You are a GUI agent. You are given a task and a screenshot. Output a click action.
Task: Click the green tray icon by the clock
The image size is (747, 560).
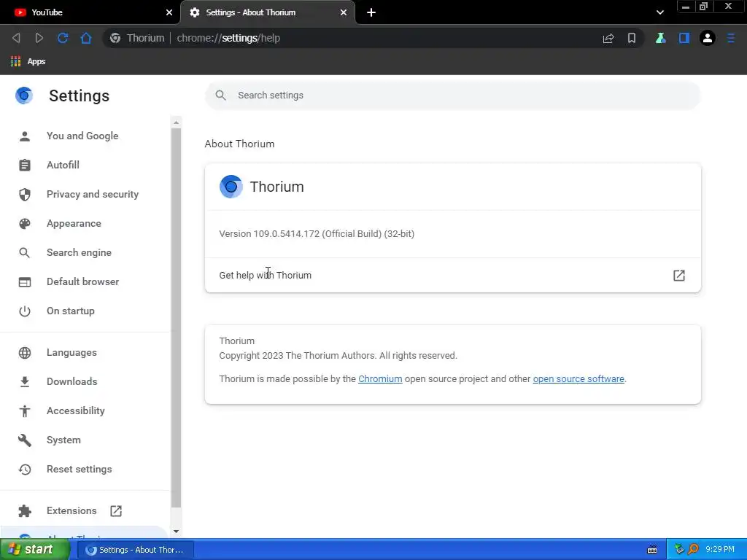pos(679,550)
